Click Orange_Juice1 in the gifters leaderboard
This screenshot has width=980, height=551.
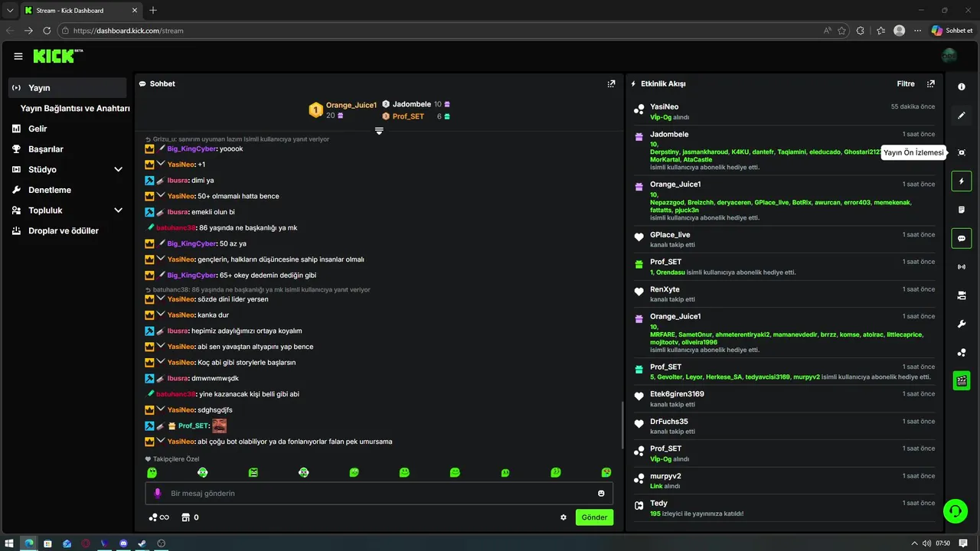click(x=351, y=105)
